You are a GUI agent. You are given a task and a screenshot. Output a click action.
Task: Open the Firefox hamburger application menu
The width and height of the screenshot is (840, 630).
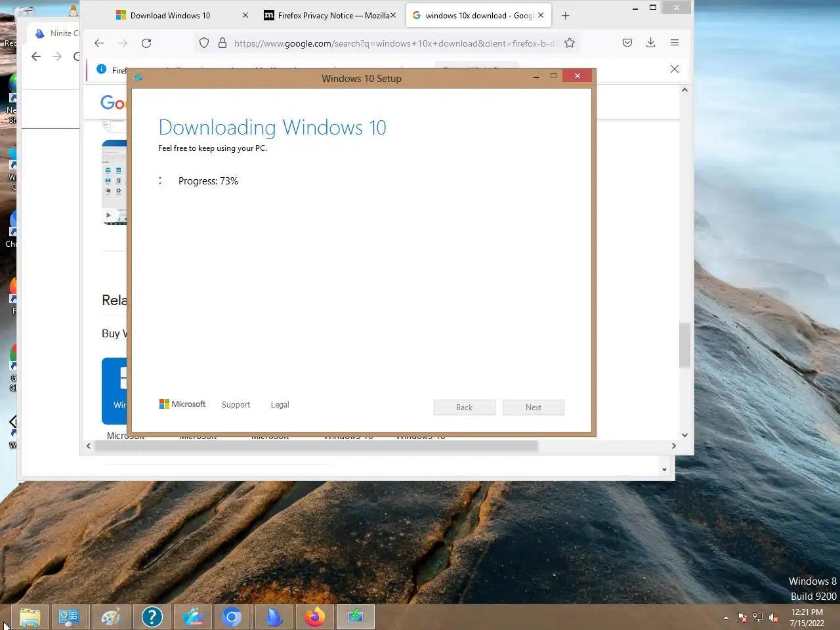coord(675,43)
